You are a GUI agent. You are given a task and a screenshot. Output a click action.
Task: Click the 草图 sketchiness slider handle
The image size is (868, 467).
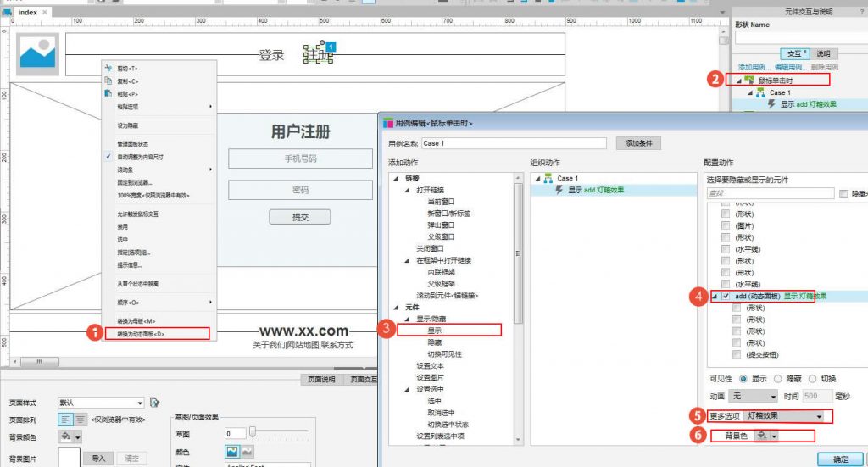point(253,431)
